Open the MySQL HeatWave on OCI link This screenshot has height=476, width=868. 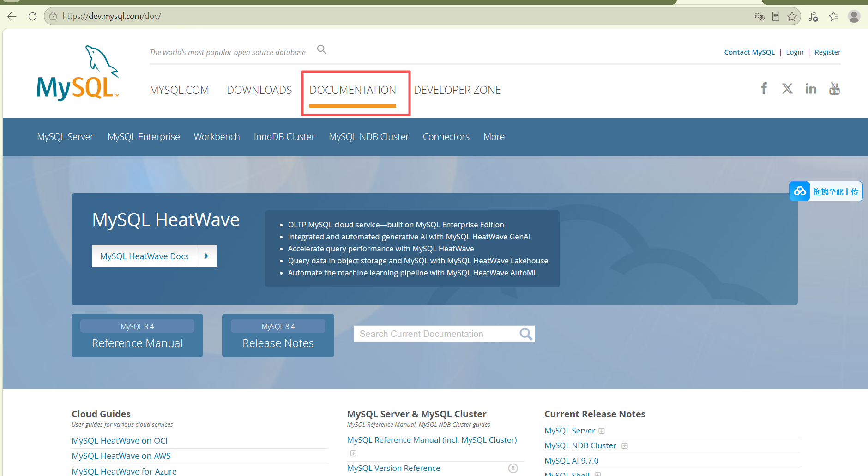[x=120, y=441]
